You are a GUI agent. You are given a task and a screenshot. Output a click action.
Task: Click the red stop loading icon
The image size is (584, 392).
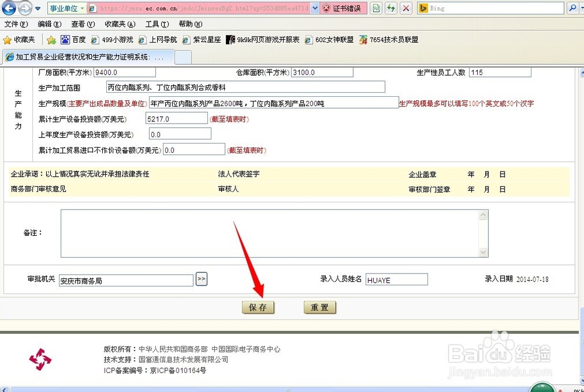[x=406, y=8]
